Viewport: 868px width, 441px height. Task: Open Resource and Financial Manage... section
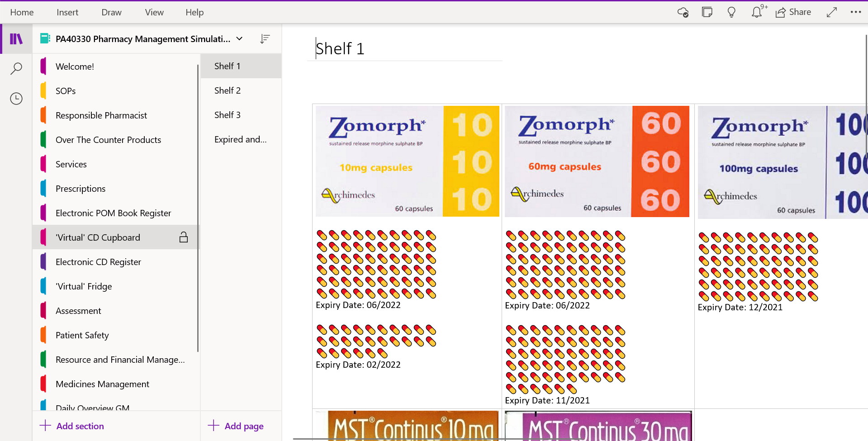click(x=115, y=360)
